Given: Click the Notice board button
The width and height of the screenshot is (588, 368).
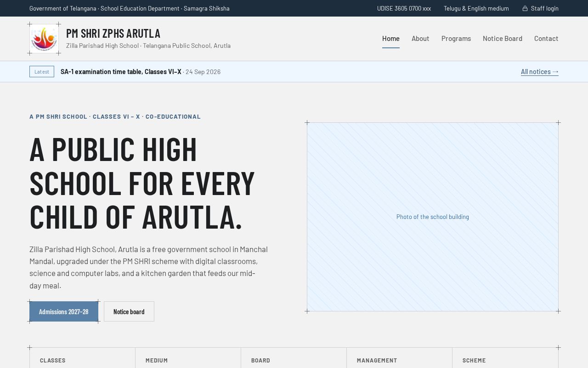Looking at the screenshot, I should click(129, 311).
